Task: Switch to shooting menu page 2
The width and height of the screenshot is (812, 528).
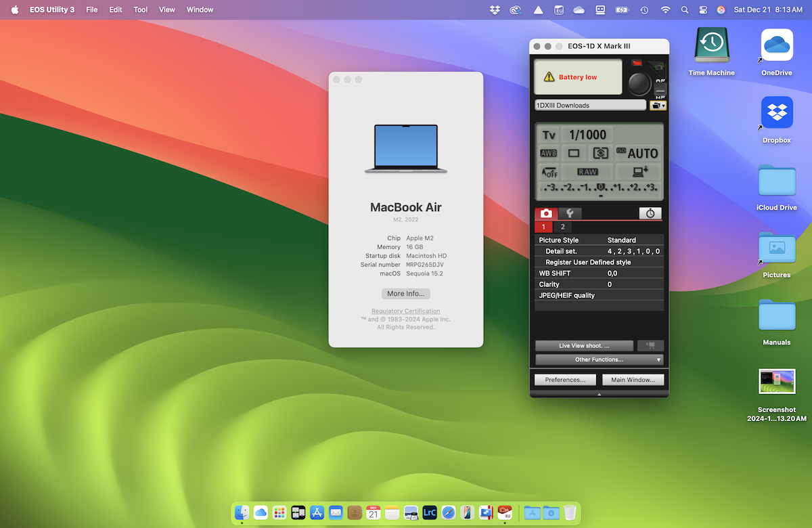Action: point(562,227)
